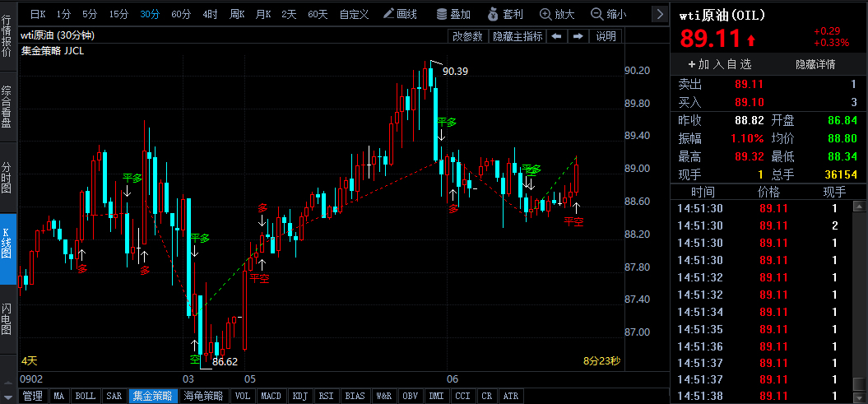
Task: Expand more toolbar options arrow
Action: 659,14
